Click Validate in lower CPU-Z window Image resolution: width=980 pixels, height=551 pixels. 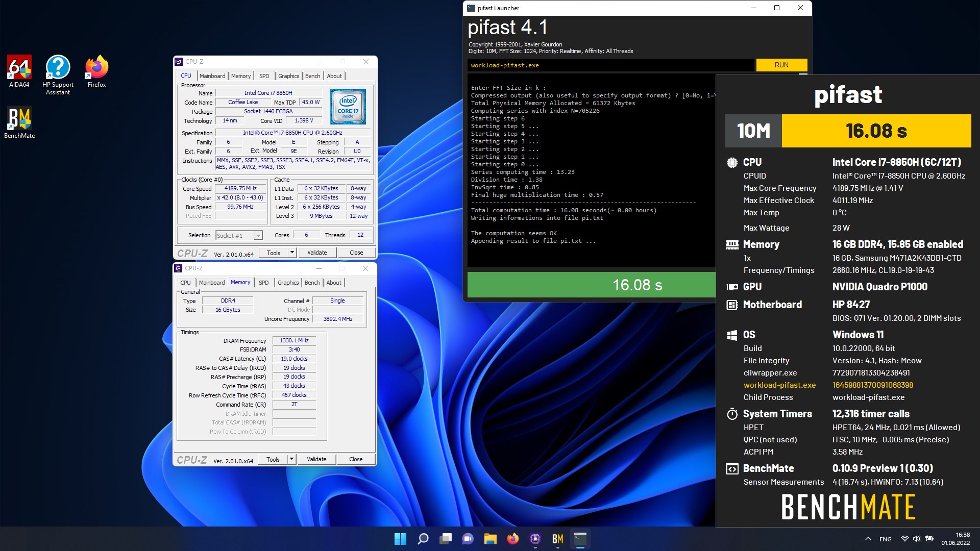[316, 459]
